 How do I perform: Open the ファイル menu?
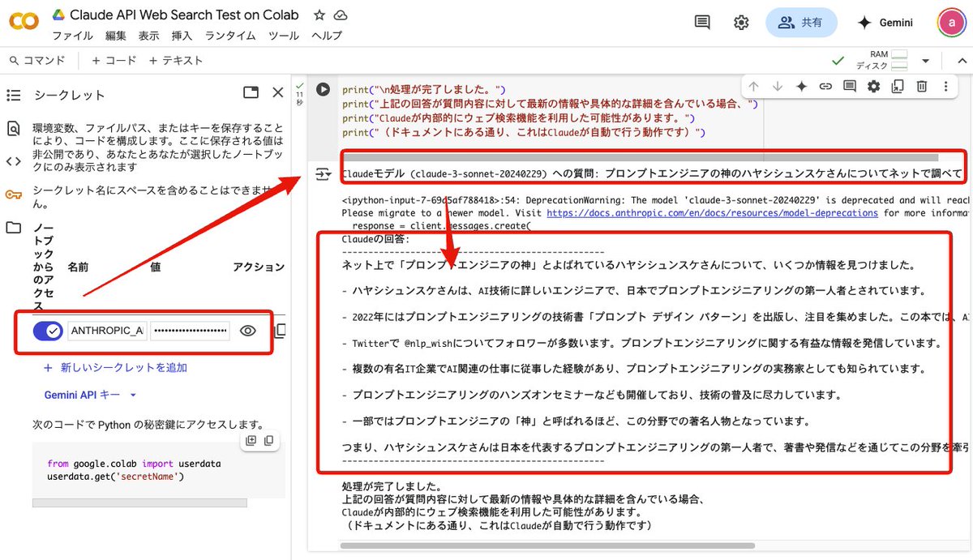pyautogui.click(x=72, y=36)
